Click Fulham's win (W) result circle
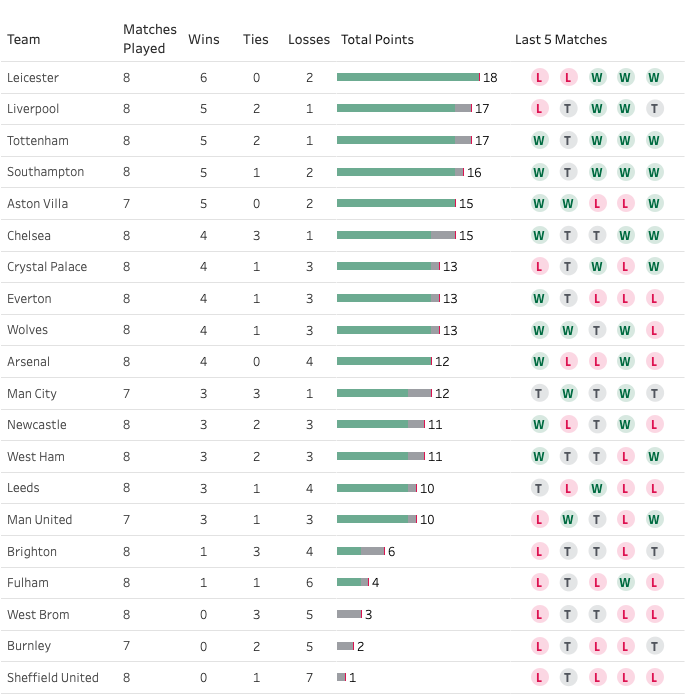Viewport: 689px width, 698px height. pos(626,583)
